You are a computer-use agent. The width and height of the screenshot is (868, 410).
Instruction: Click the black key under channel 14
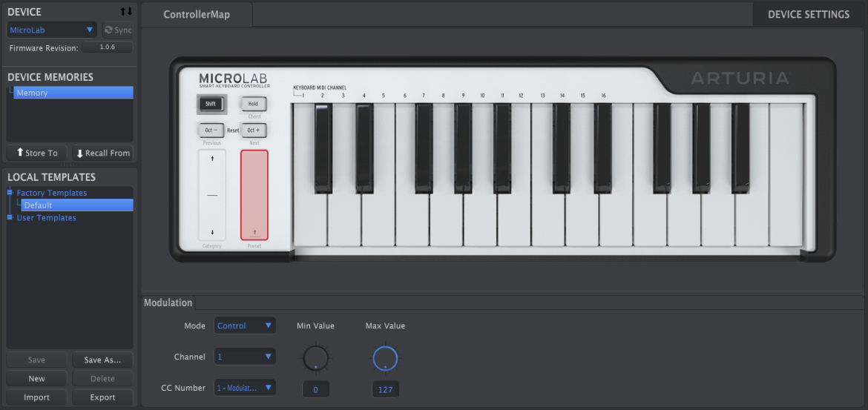tap(562, 148)
